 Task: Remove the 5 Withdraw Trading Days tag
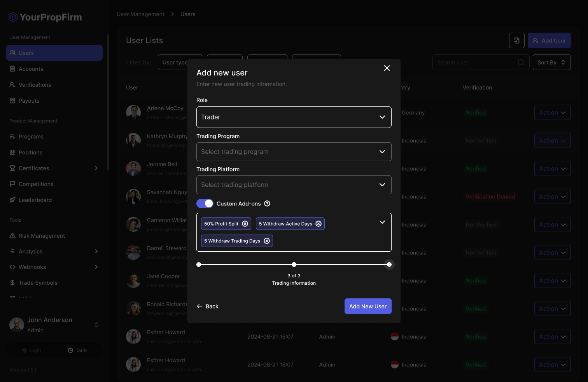[267, 241]
